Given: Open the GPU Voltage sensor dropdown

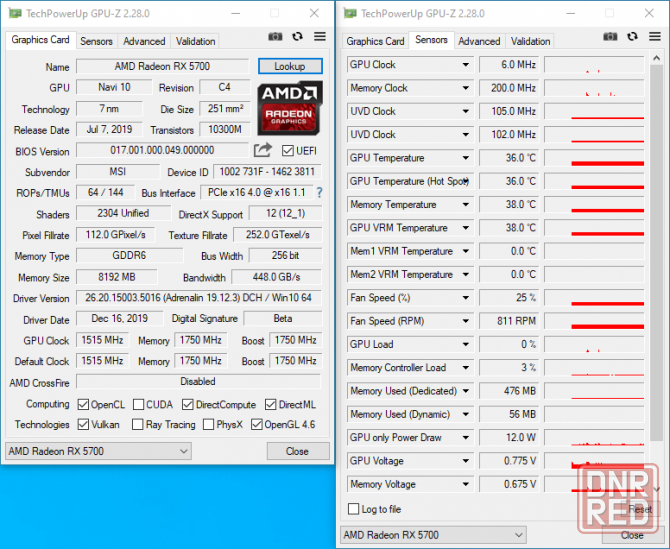Looking at the screenshot, I should tap(466, 461).
